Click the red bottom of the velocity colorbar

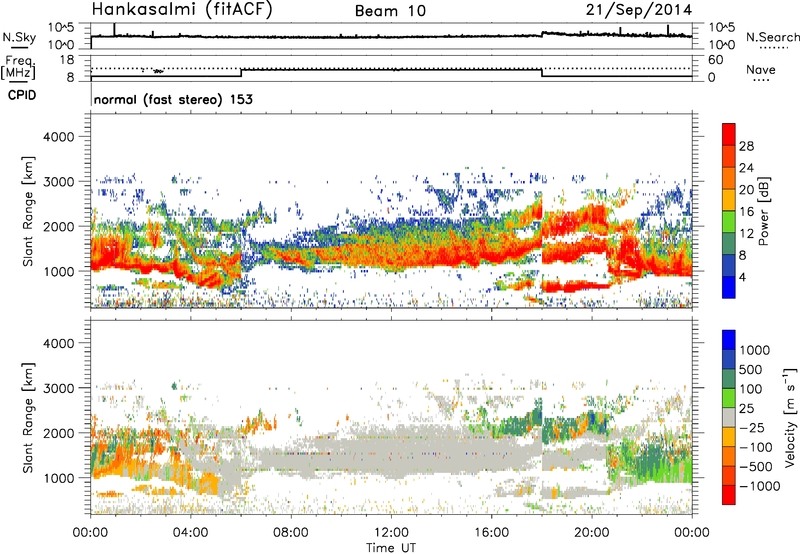(x=729, y=495)
